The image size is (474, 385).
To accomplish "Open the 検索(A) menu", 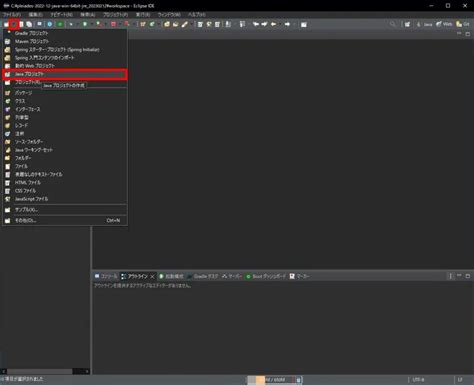I will [88, 15].
